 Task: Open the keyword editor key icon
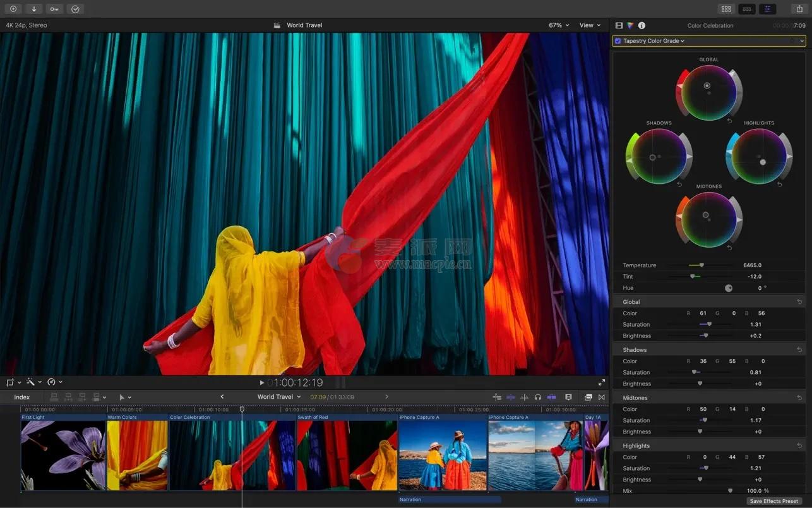(x=54, y=9)
